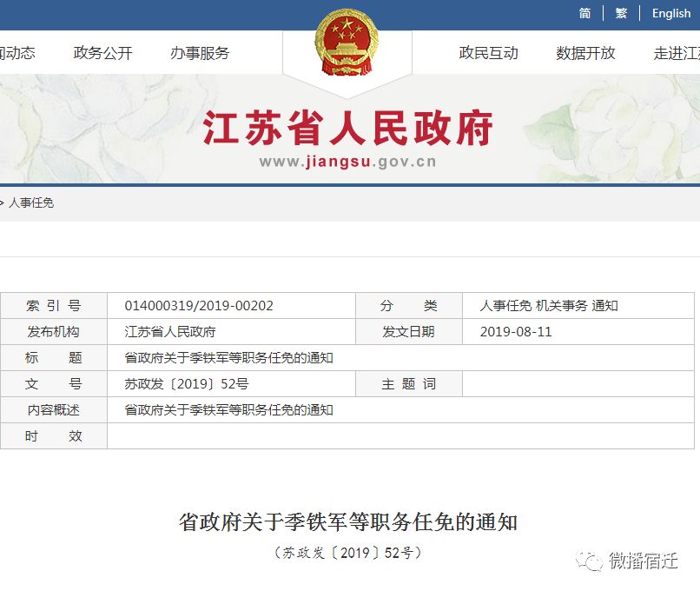Switch to simplified Chinese 简
Viewport: 700px width, 591px height.
coord(584,13)
